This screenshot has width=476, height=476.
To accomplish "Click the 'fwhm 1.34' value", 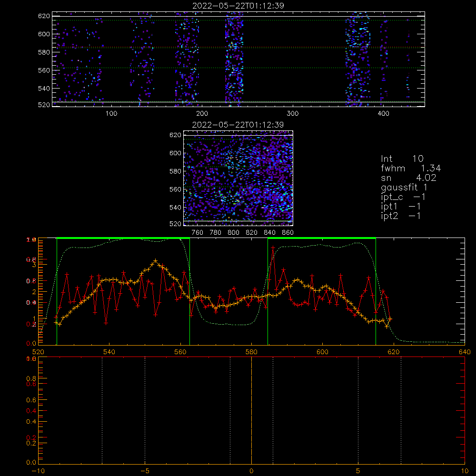I will coord(411,168).
